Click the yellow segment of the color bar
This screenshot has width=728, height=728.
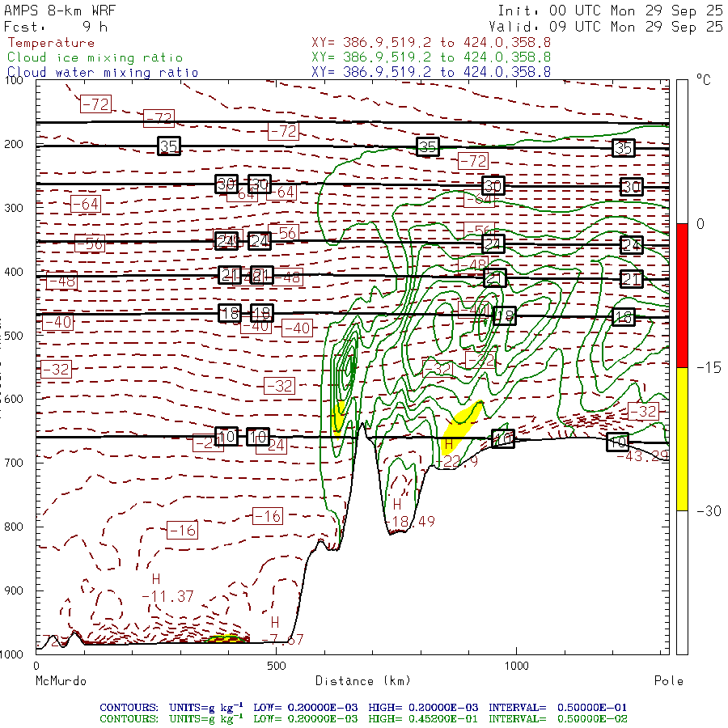(682, 438)
